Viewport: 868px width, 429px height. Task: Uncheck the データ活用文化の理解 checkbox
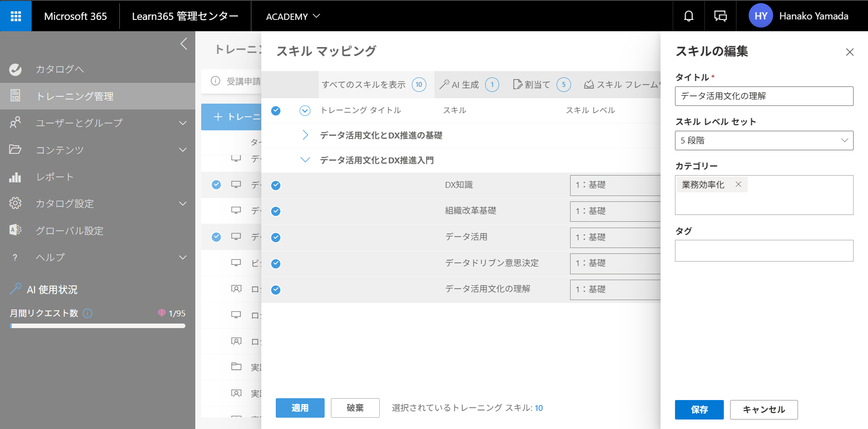coord(276,290)
